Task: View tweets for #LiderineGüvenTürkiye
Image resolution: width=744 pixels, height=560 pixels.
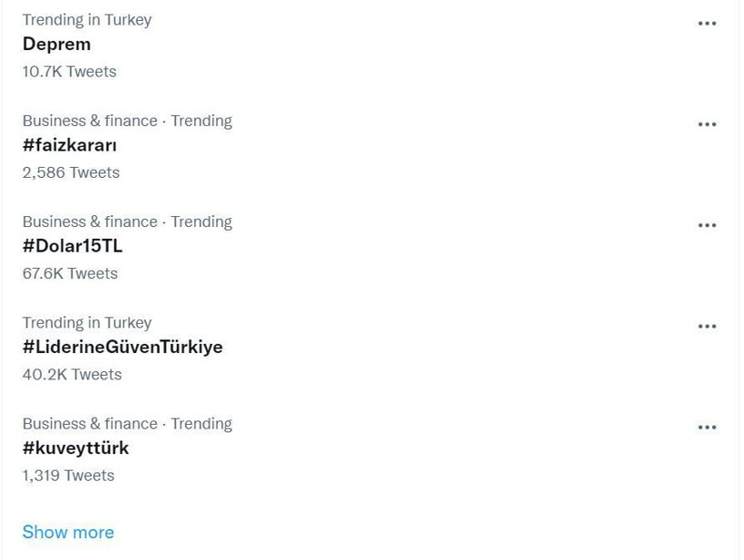Action: pyautogui.click(x=124, y=348)
